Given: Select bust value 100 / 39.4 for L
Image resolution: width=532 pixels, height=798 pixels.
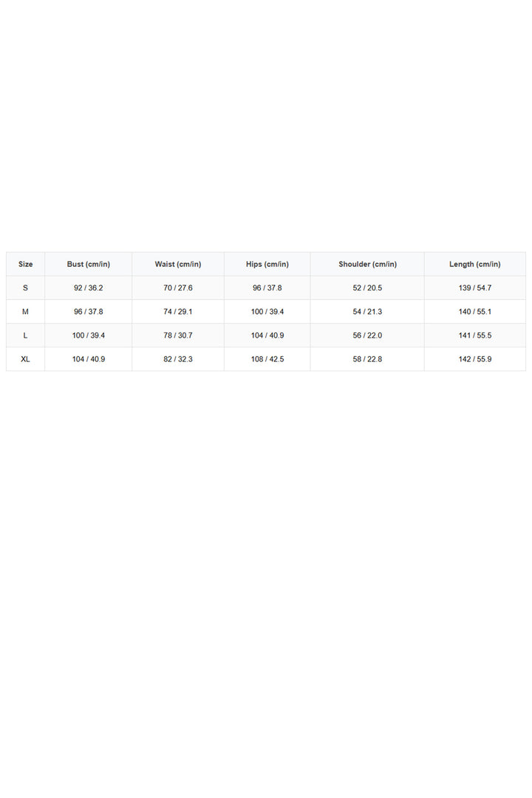Looking at the screenshot, I should [x=89, y=335].
